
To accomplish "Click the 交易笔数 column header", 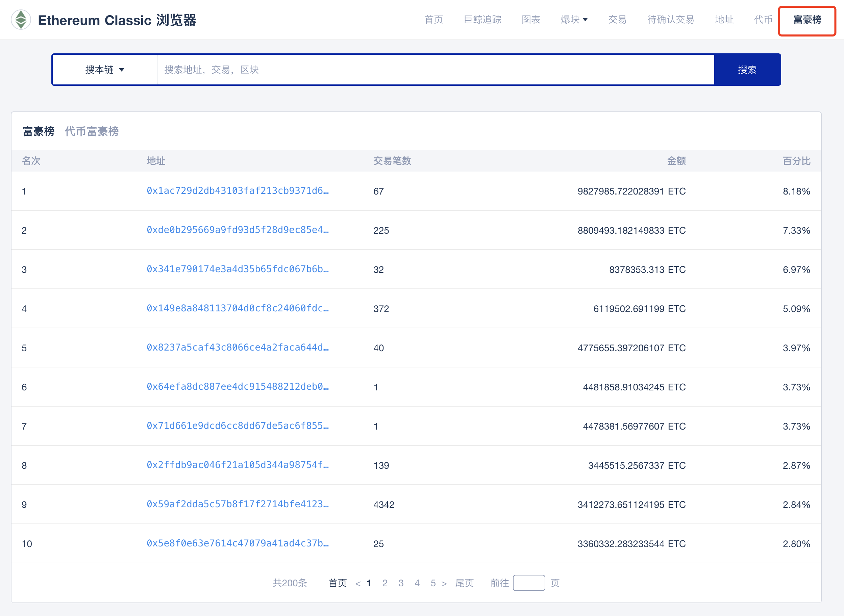I will tap(392, 161).
